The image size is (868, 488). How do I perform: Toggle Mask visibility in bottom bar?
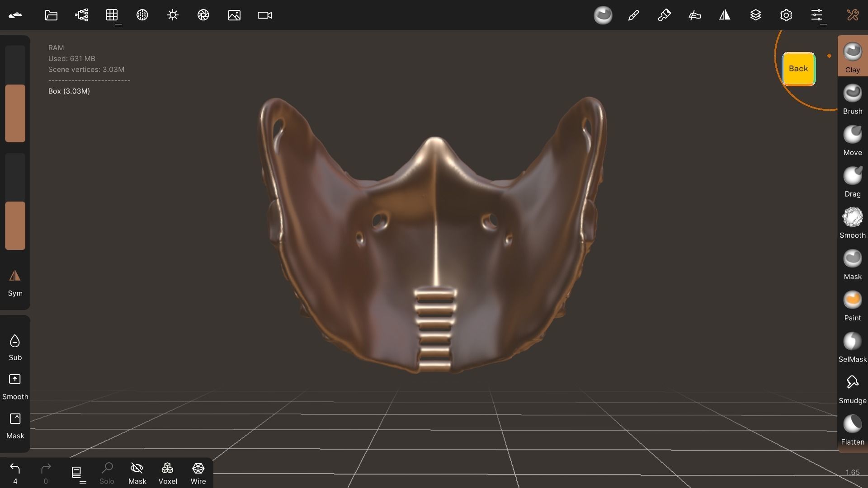click(x=137, y=473)
